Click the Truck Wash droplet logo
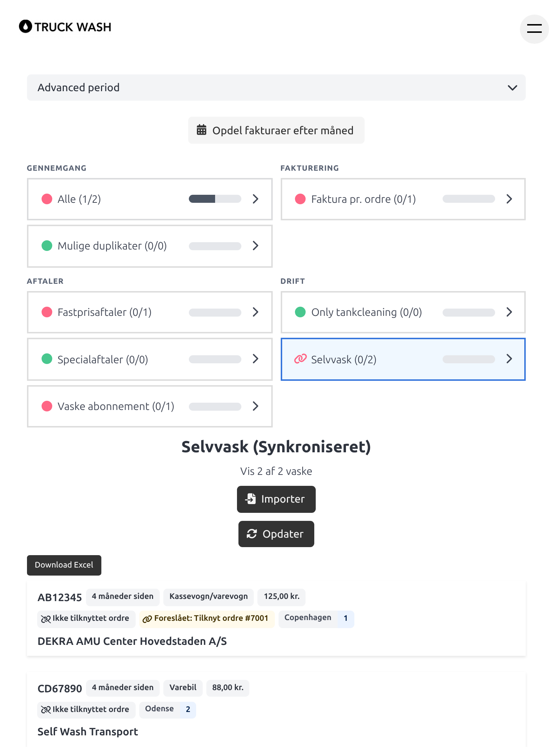The height and width of the screenshot is (747, 560). (26, 26)
